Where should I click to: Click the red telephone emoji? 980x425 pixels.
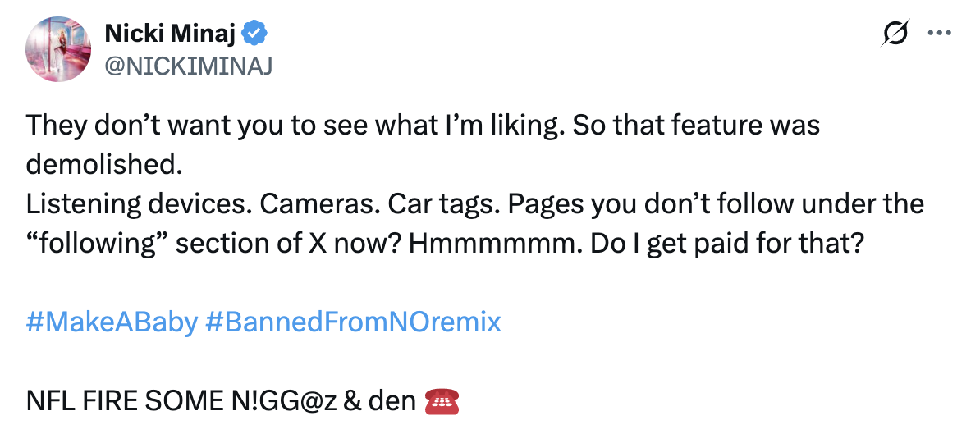tap(442, 402)
